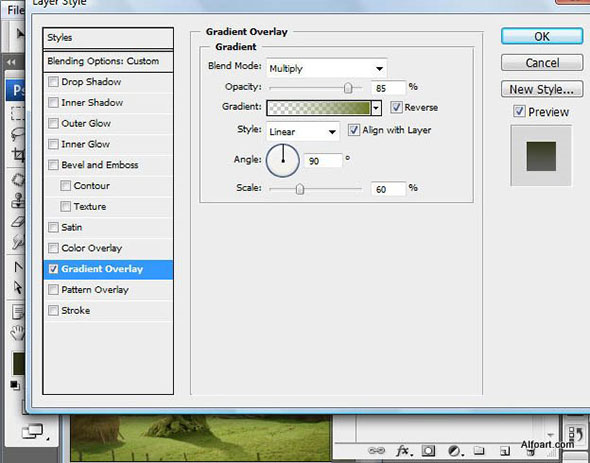Image resolution: width=590 pixels, height=463 pixels.
Task: Create a new layer via page icon
Action: click(505, 451)
